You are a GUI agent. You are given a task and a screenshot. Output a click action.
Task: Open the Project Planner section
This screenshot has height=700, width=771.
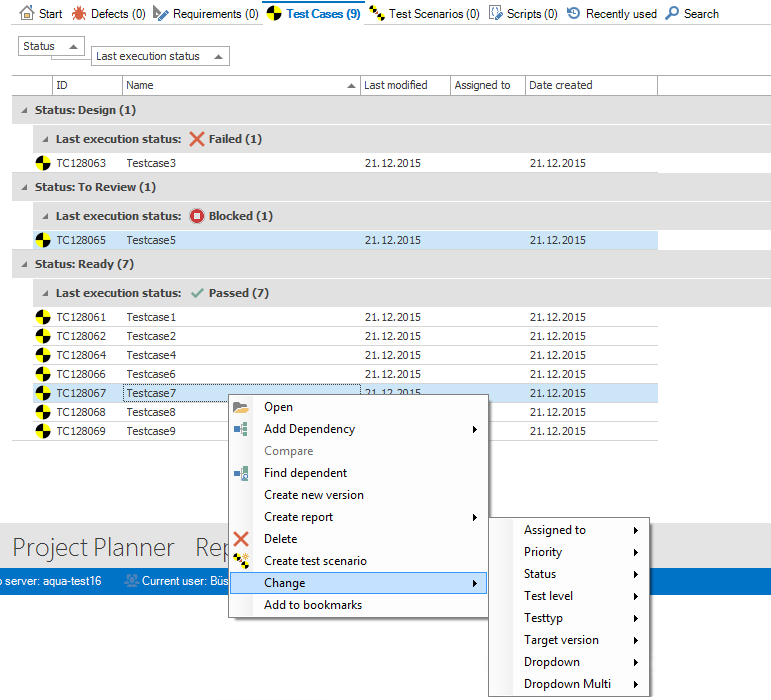93,548
